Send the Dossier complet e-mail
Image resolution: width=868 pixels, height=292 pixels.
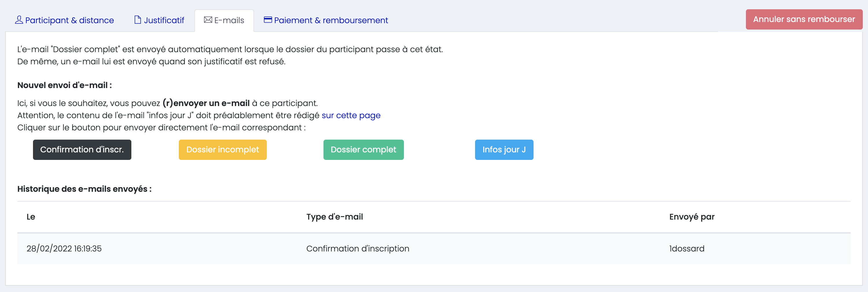click(363, 150)
